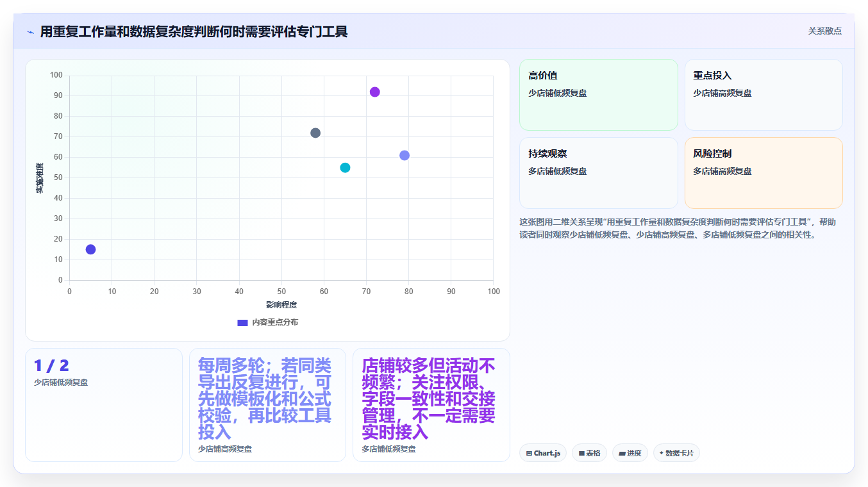Click the 影响程度 x-axis title
868x487 pixels.
click(x=281, y=305)
